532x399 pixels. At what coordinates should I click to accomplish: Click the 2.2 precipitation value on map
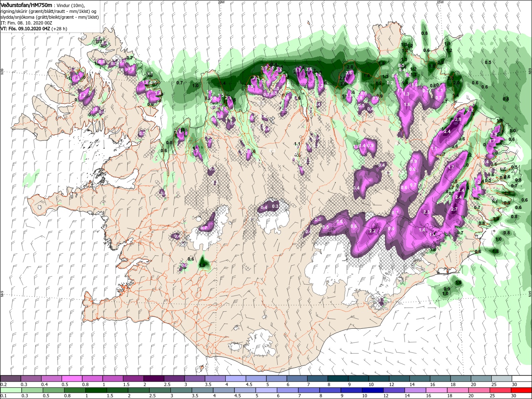[x=372, y=231]
